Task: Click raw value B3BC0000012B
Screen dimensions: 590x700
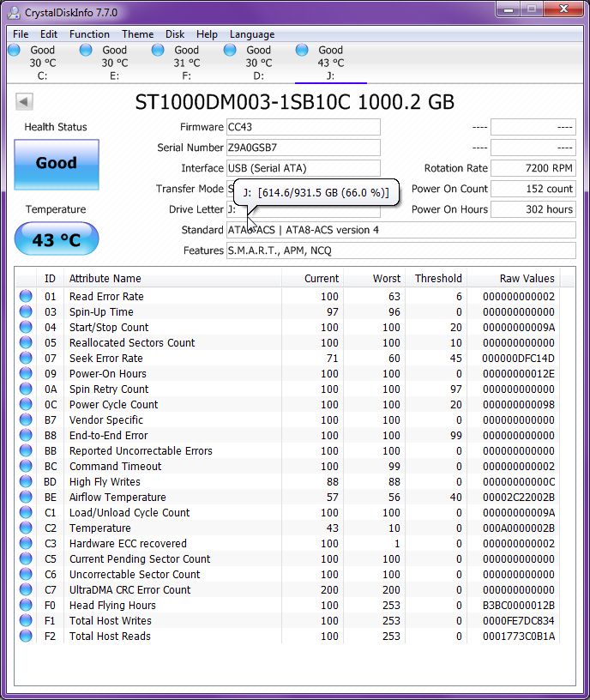Action: pos(519,605)
